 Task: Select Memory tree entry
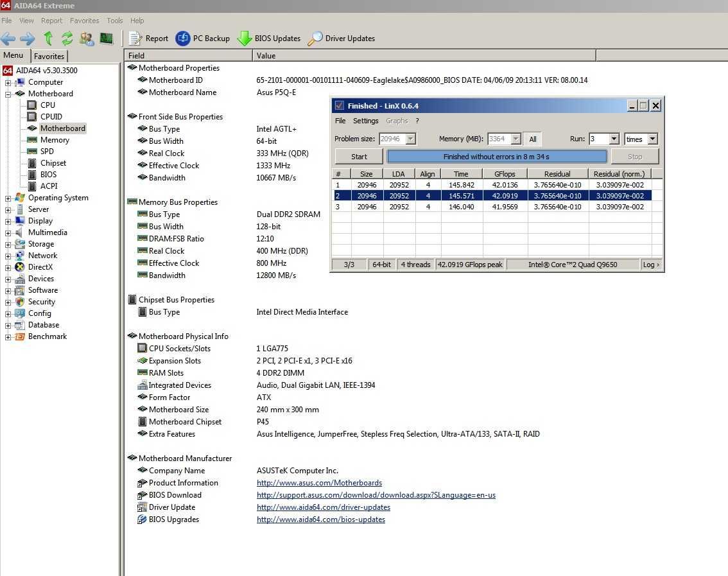[x=55, y=140]
